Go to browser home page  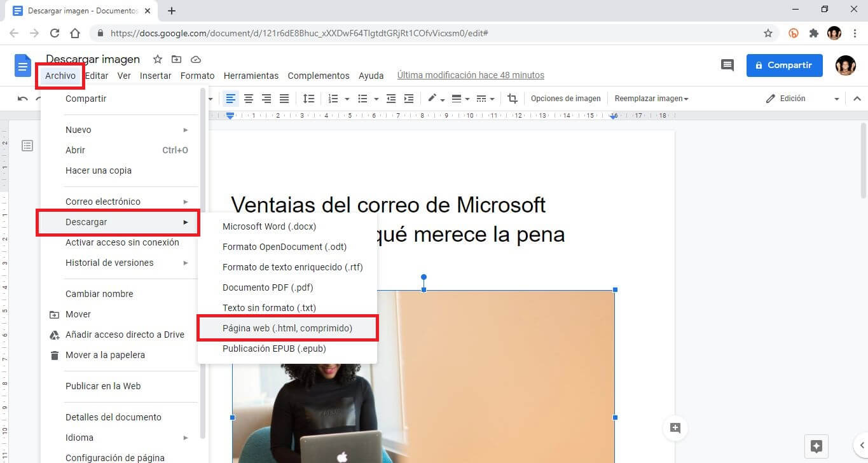[x=75, y=33]
